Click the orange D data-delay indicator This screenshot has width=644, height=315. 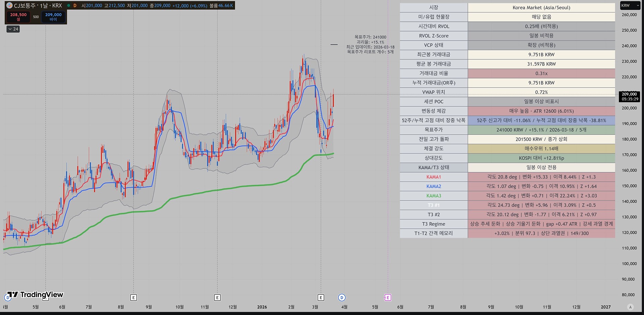pyautogui.click(x=75, y=6)
